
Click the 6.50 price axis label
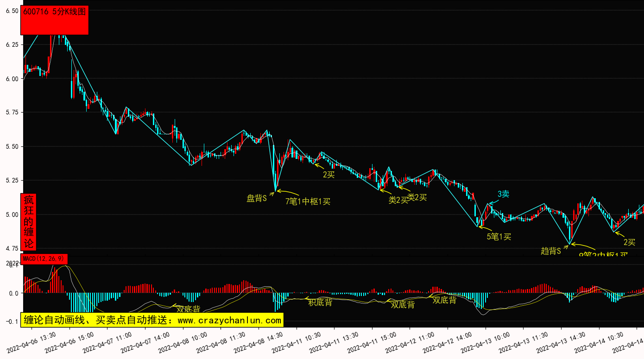pyautogui.click(x=12, y=11)
